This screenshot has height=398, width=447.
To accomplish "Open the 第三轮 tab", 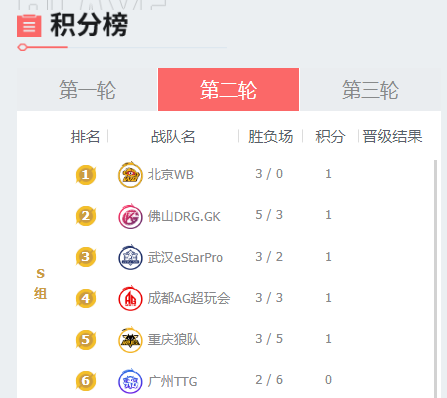I will (370, 90).
